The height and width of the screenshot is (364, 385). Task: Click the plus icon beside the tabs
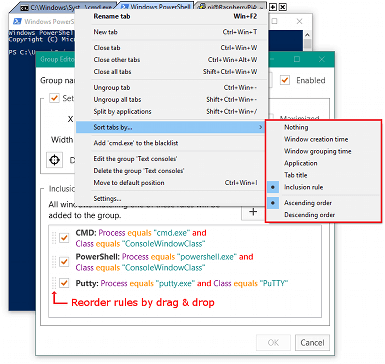point(272,7)
